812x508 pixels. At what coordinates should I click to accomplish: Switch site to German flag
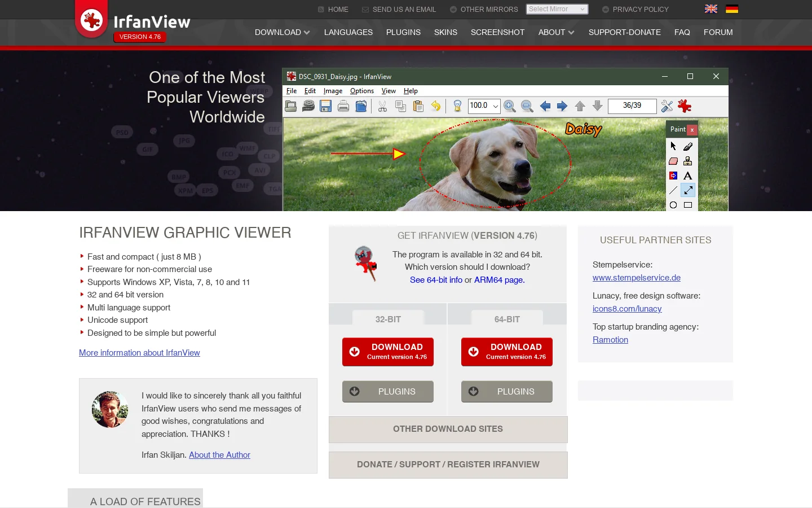click(x=732, y=9)
